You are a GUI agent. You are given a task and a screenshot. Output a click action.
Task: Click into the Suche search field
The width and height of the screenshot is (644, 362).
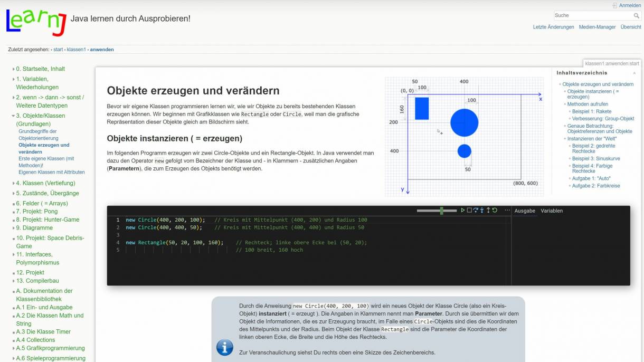[592, 16]
